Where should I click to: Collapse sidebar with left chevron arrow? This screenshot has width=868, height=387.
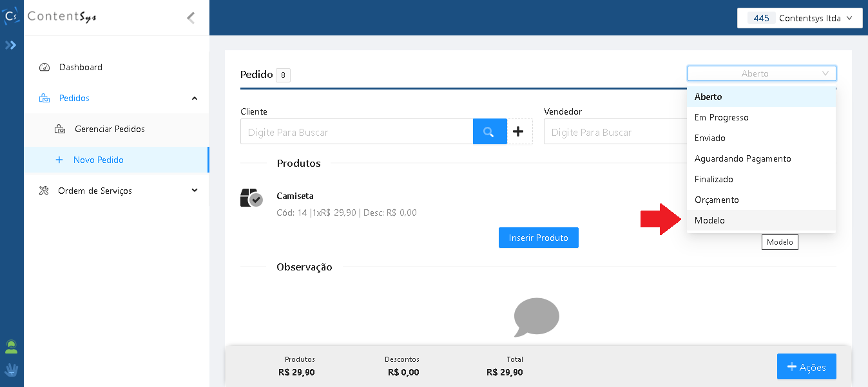191,18
